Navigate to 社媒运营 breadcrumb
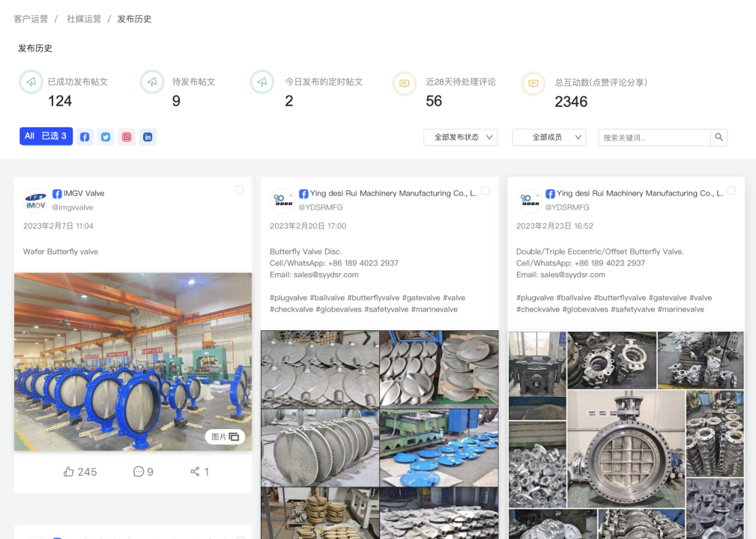 tap(84, 19)
